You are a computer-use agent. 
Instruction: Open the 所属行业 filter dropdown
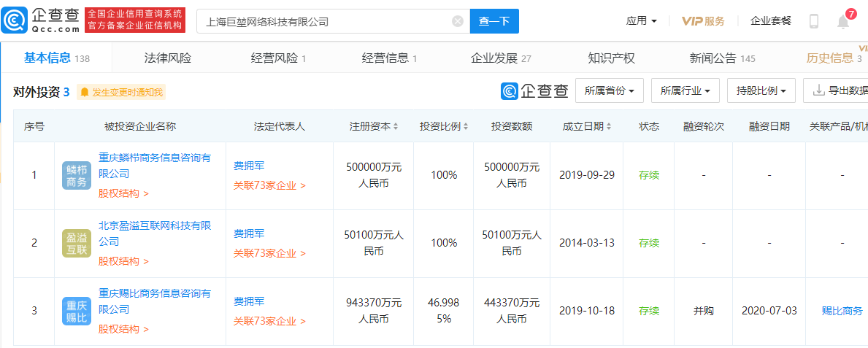tap(685, 90)
